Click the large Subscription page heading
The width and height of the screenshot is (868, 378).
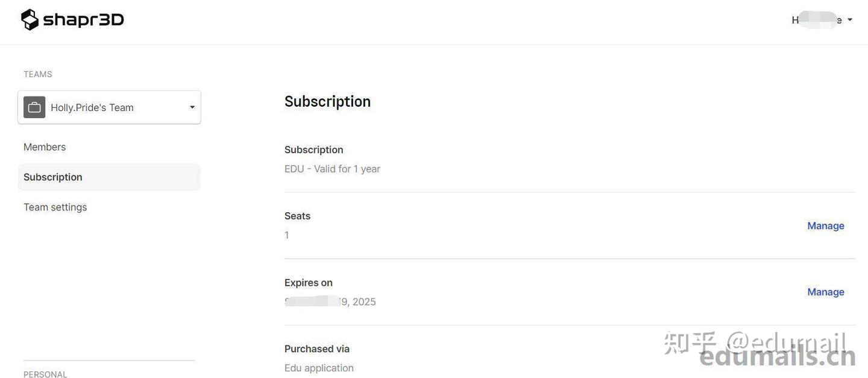(327, 101)
